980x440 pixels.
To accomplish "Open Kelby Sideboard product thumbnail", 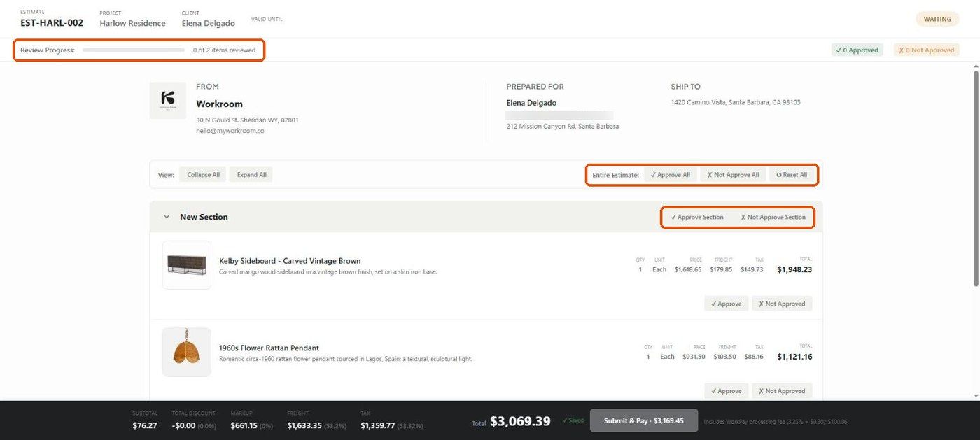I will [x=187, y=265].
